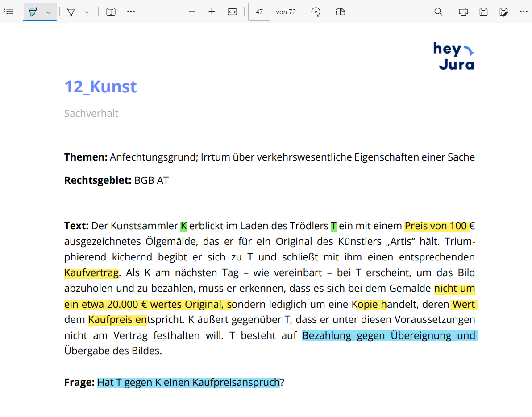Open eraser options dropdown arrow

(x=87, y=12)
